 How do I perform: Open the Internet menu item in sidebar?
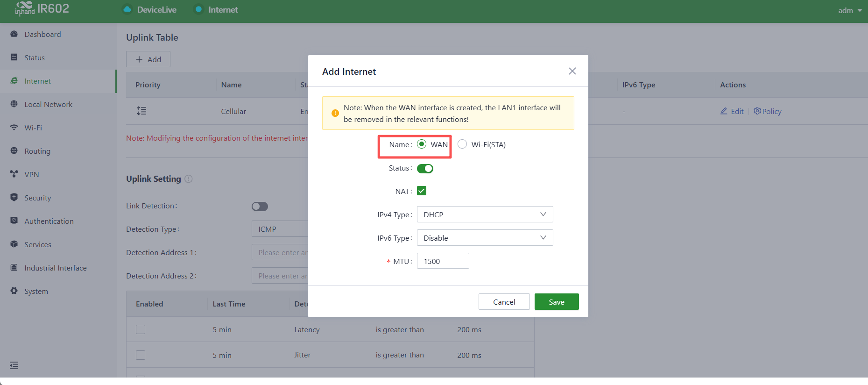pos(58,81)
